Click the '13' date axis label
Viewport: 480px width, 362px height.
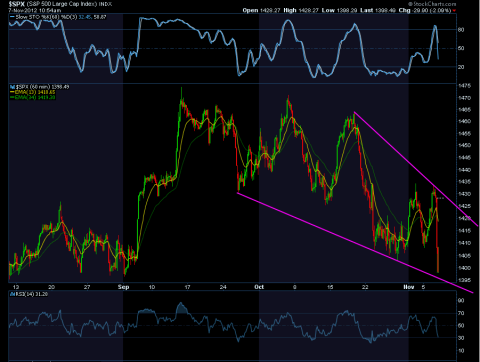pyautogui.click(x=16, y=287)
